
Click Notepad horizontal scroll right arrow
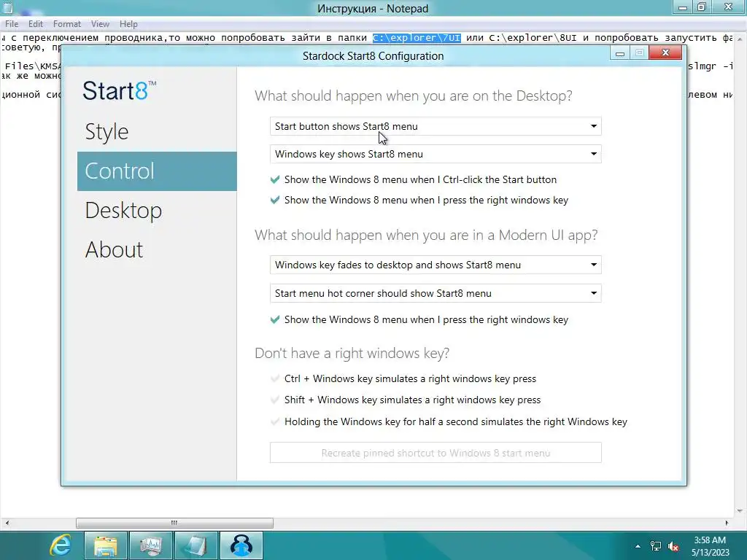727,523
